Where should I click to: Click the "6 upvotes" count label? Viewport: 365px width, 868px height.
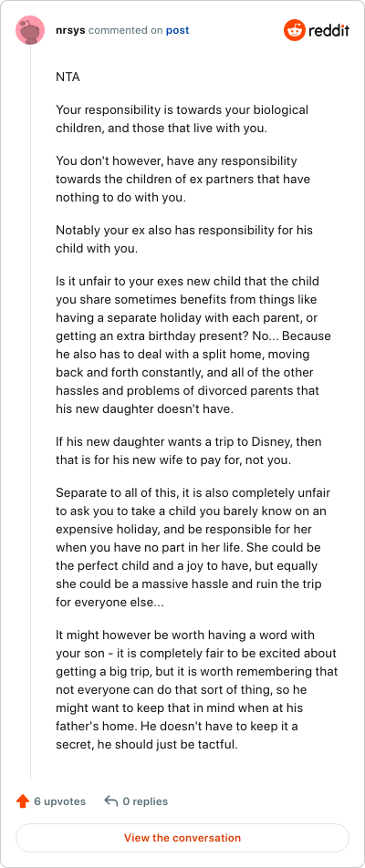coord(60,801)
